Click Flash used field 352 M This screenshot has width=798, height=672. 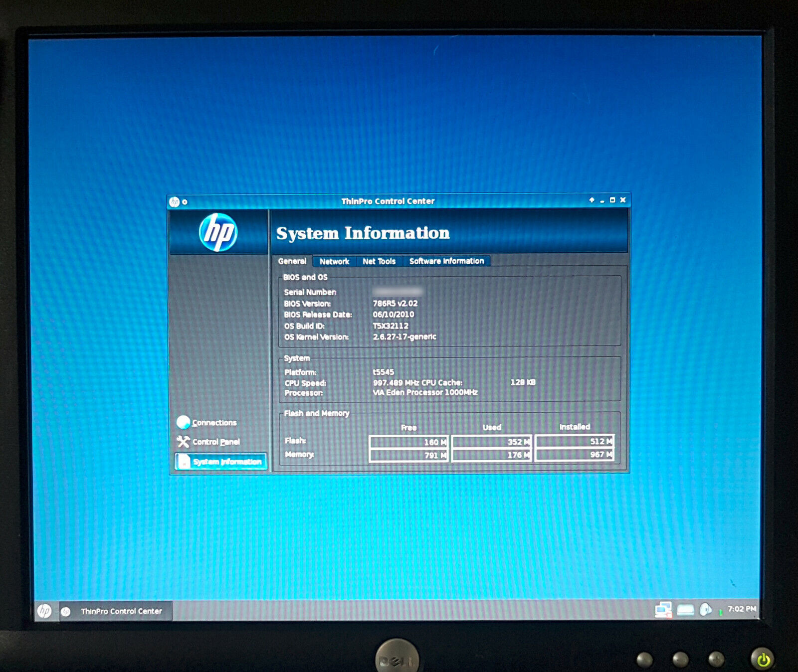click(x=492, y=442)
